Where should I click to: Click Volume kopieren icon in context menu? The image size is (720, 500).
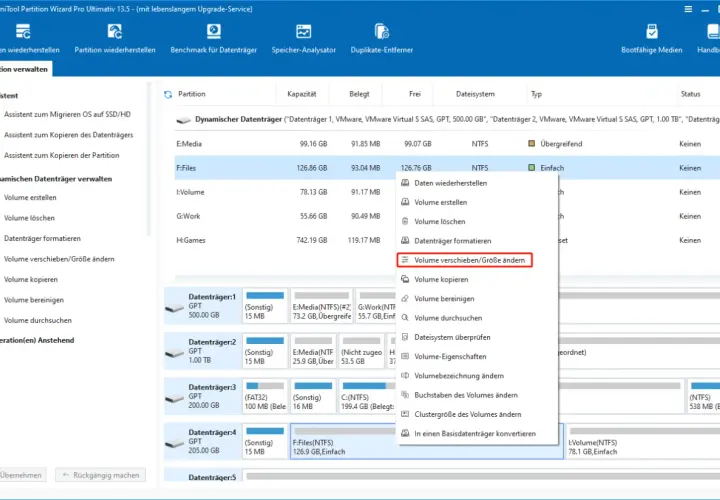[405, 279]
